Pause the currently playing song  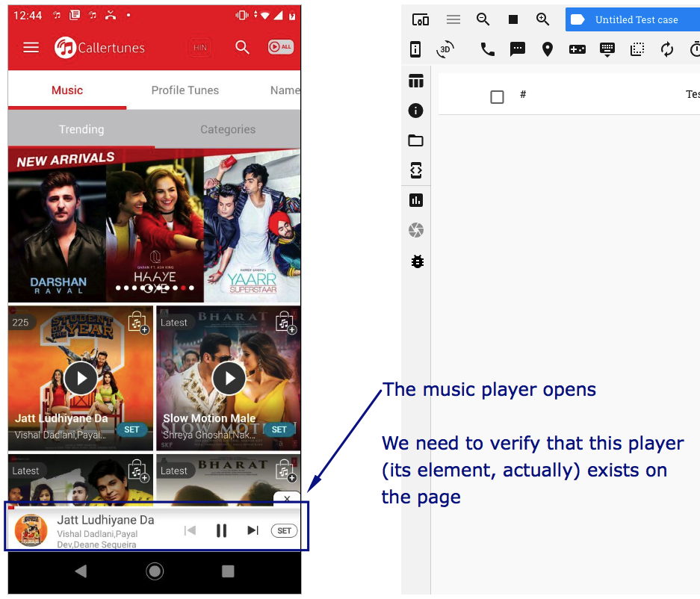pos(221,530)
